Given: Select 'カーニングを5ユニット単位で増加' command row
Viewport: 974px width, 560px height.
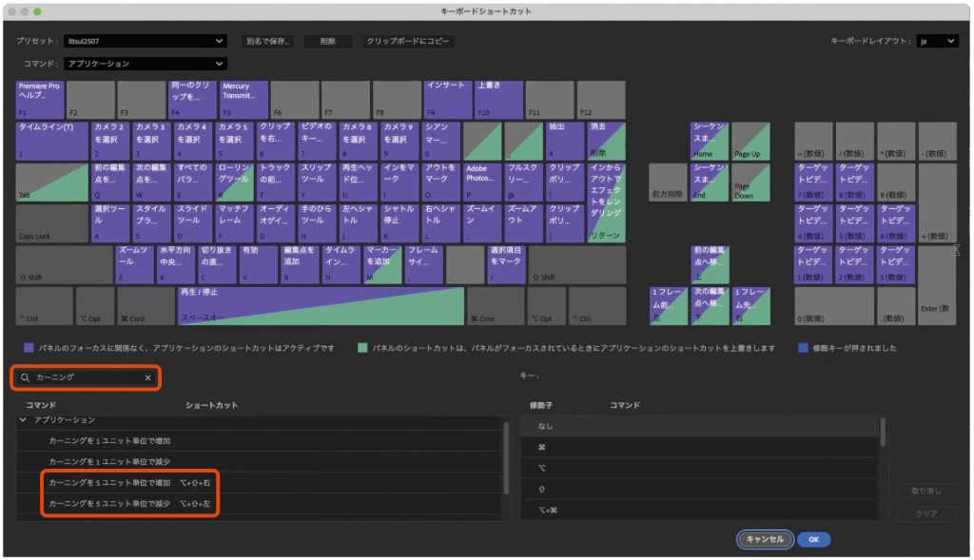Looking at the screenshot, I should [x=109, y=483].
